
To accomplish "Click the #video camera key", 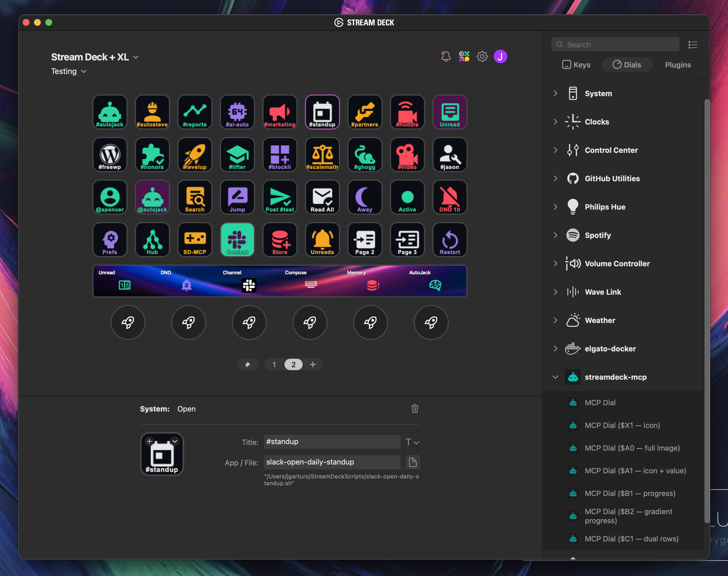I will click(x=407, y=155).
